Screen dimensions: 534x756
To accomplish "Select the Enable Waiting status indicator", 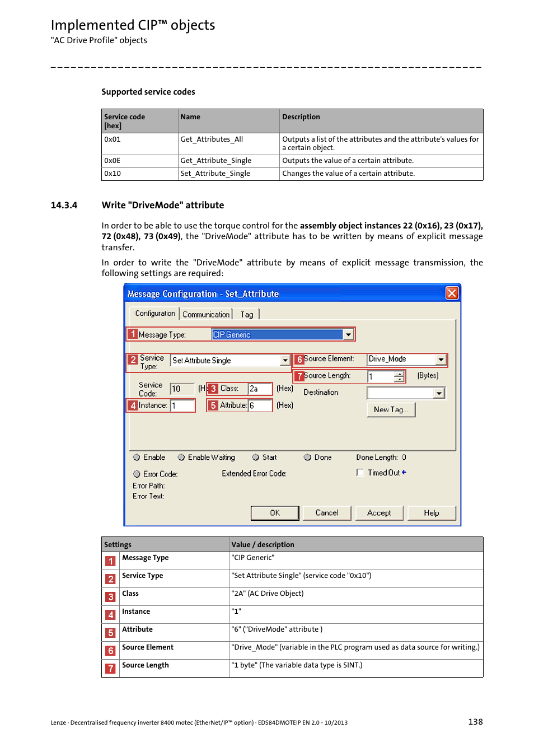I will [181, 458].
